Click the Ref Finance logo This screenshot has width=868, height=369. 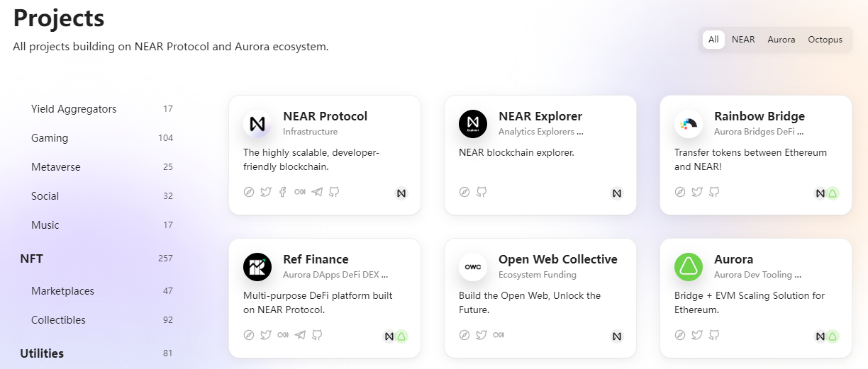[257, 267]
